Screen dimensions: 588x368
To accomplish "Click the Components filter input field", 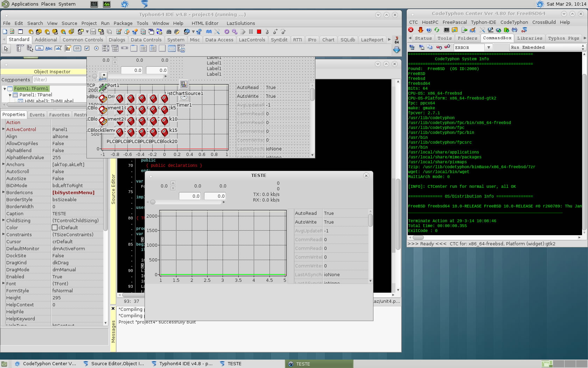I will pos(59,80).
